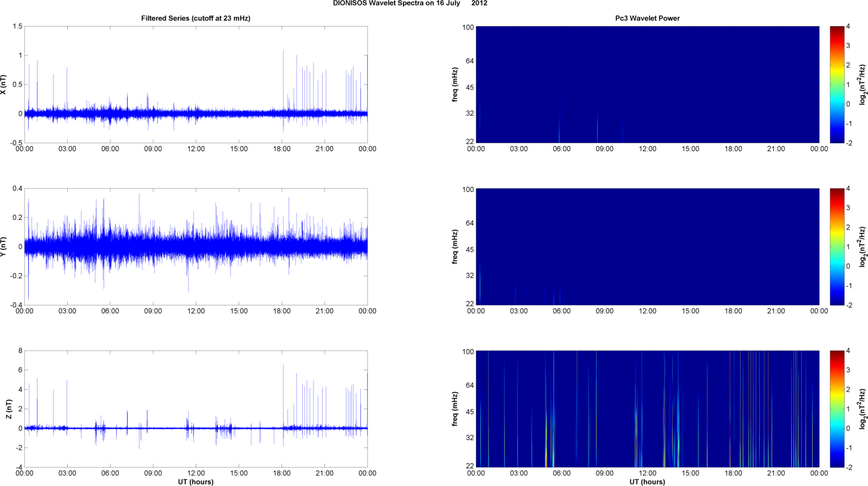Click the 6 tick on the Z (nT) axis
This screenshot has width=868, height=486.
pyautogui.click(x=20, y=370)
